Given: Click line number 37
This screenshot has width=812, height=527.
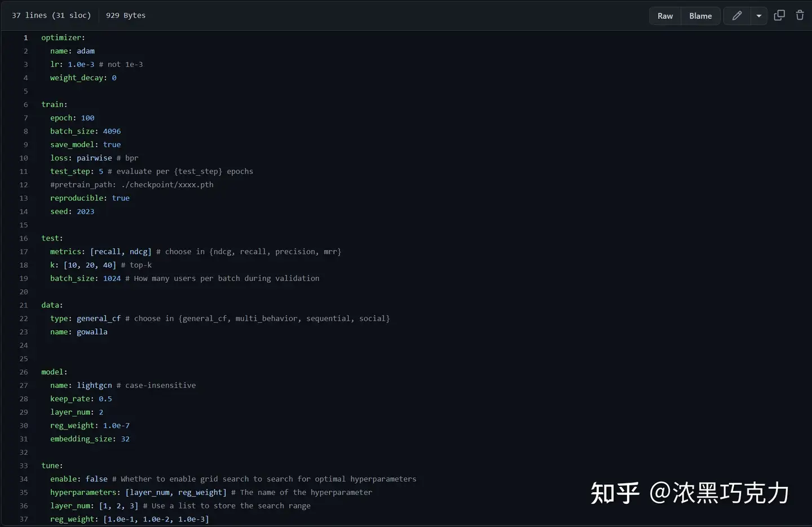Looking at the screenshot, I should click(24, 519).
